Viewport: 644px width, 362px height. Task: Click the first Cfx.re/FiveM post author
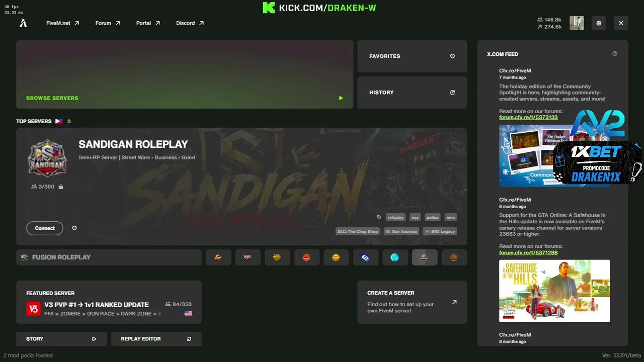tap(515, 71)
